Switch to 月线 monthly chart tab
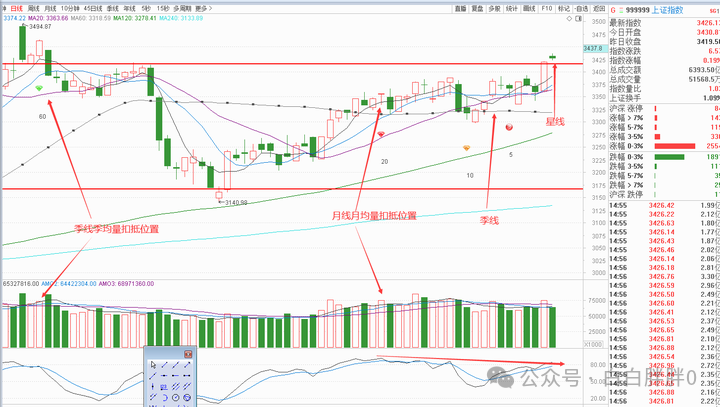The height and width of the screenshot is (407, 720). point(50,9)
